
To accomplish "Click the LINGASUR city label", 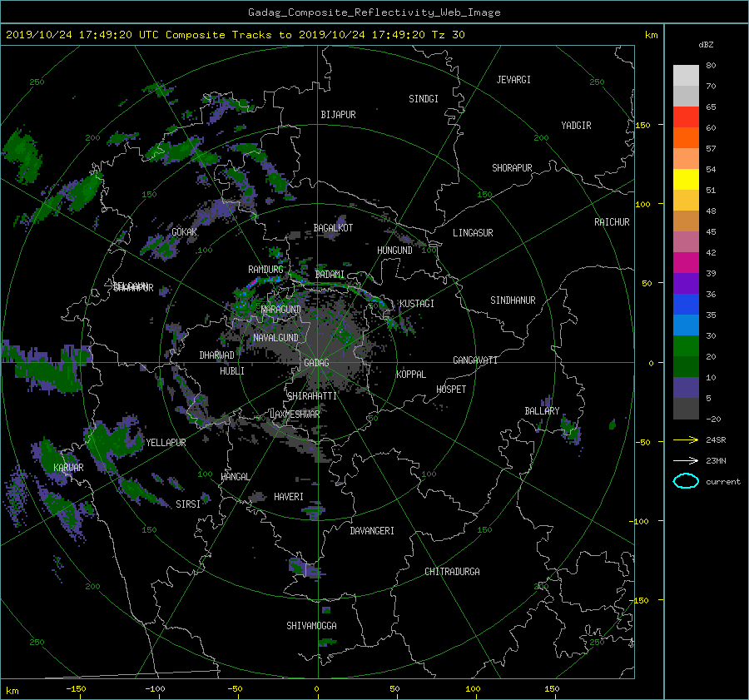I will point(473,233).
